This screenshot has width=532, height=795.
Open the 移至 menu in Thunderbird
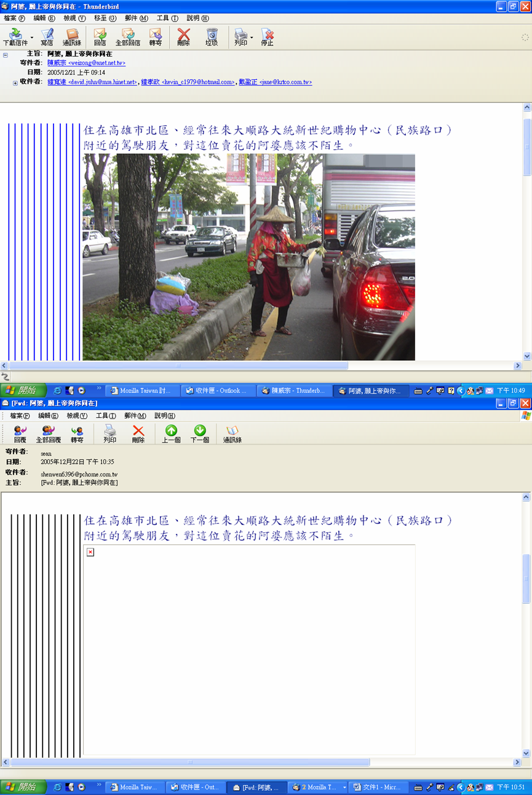click(105, 18)
